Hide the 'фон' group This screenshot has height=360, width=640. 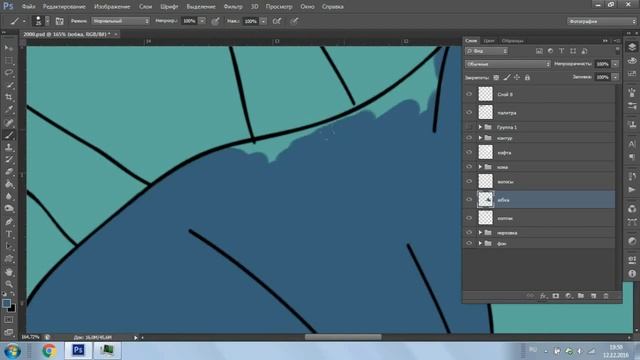(x=469, y=243)
